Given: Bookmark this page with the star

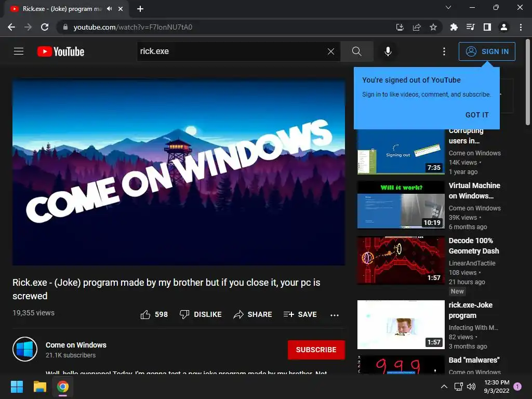Looking at the screenshot, I should (433, 27).
